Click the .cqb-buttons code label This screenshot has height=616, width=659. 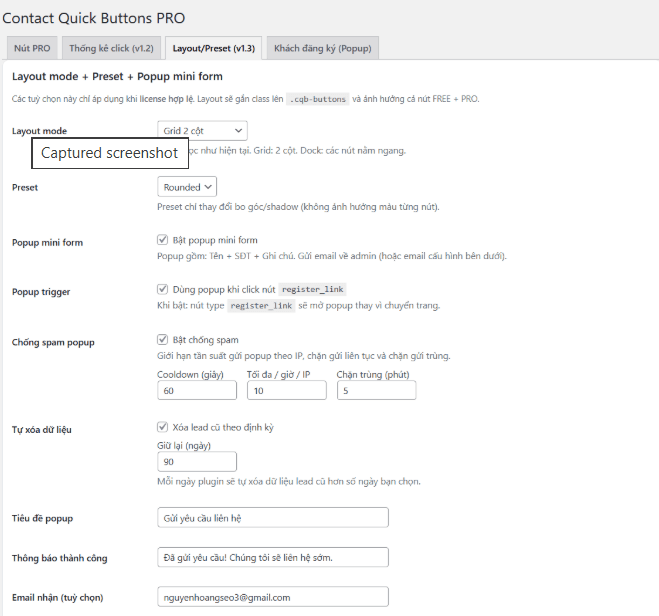point(318,99)
